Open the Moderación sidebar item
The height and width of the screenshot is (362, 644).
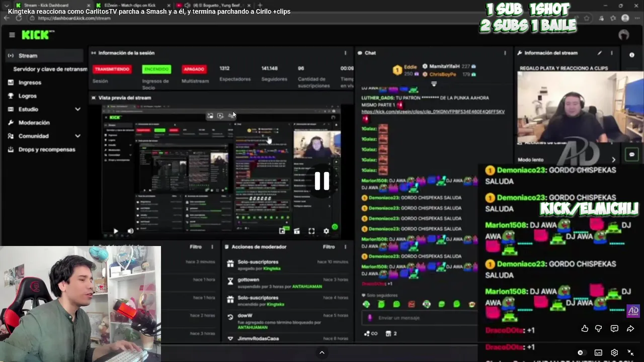point(34,123)
